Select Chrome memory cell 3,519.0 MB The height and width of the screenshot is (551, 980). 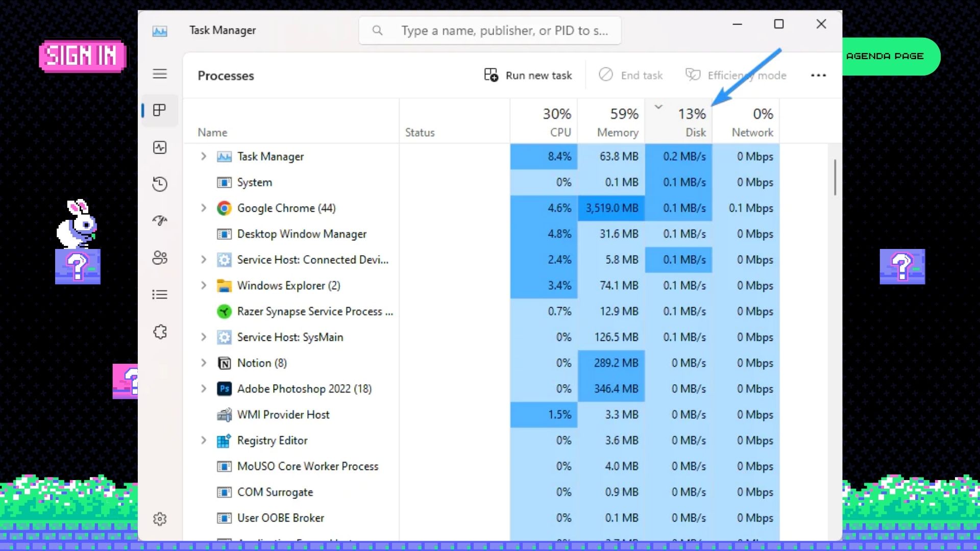(611, 208)
